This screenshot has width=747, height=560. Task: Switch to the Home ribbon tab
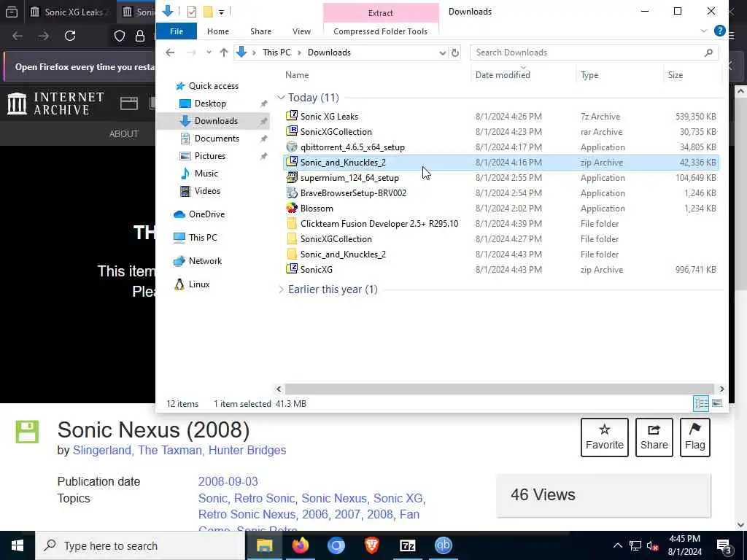pyautogui.click(x=217, y=31)
